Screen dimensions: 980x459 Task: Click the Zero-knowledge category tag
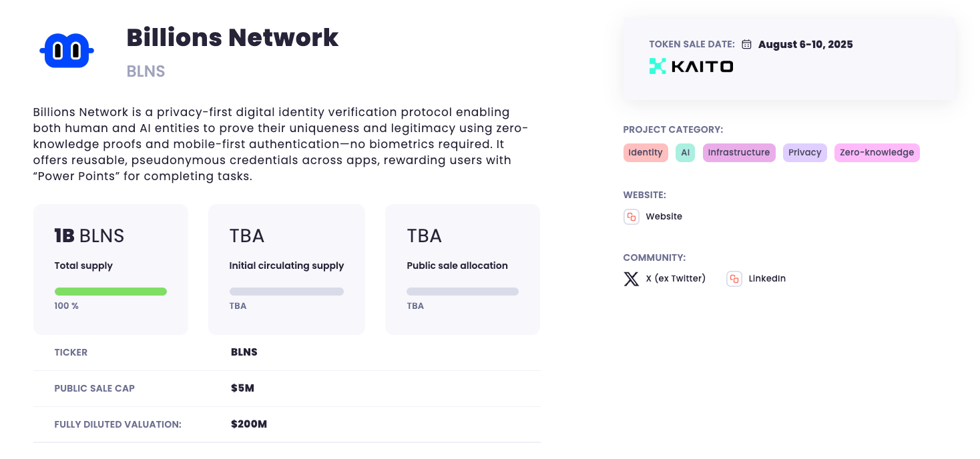(877, 152)
